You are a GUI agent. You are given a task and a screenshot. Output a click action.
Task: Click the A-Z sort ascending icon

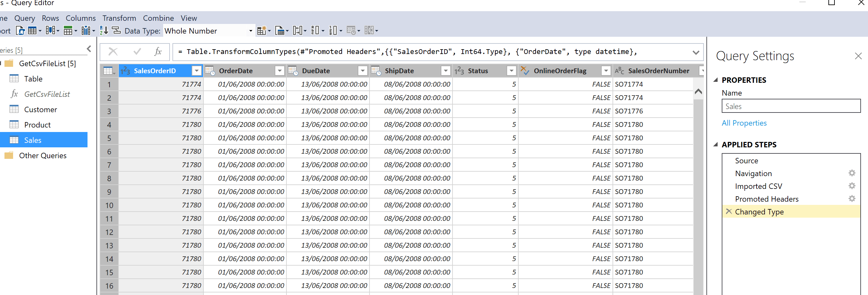[104, 31]
